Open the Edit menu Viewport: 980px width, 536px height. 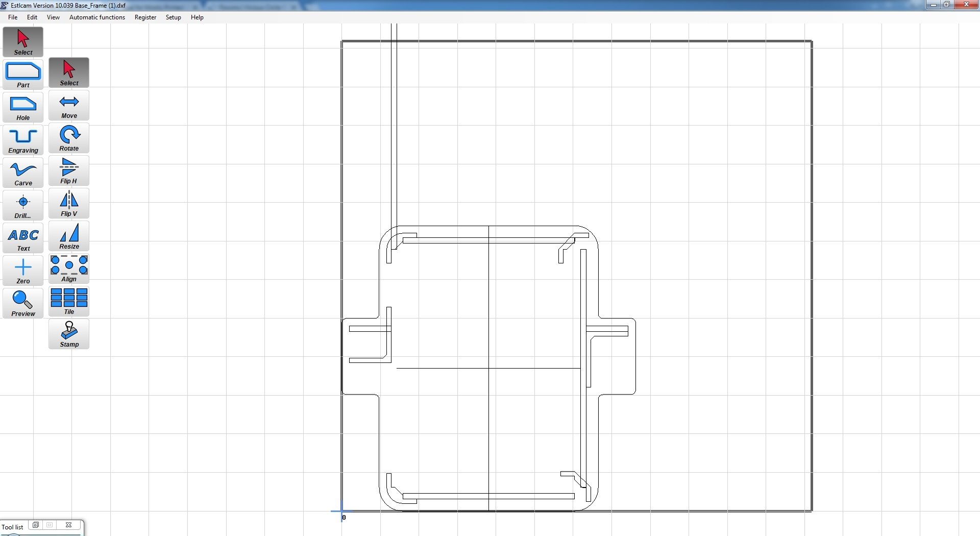32,17
